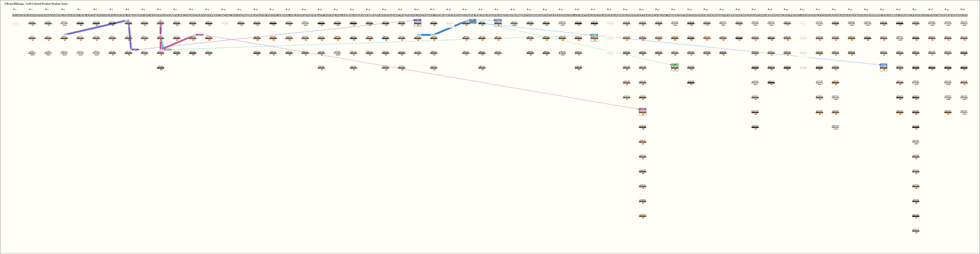The width and height of the screenshot is (980, 254).
Task: Select the purple boxed pendant in cluster #26
Action: [x=417, y=23]
